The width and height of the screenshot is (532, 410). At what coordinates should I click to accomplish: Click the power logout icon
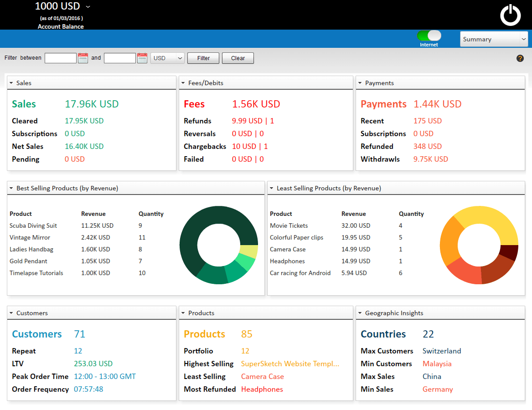tap(510, 15)
